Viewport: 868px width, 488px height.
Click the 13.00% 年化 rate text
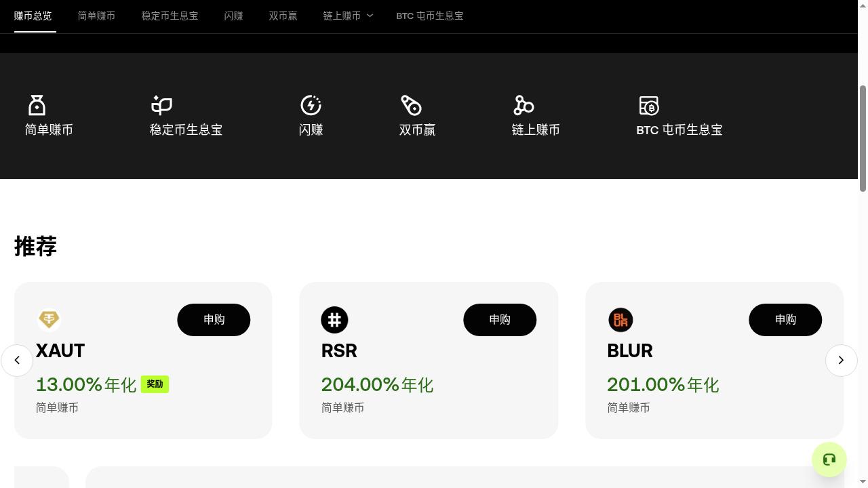click(86, 385)
